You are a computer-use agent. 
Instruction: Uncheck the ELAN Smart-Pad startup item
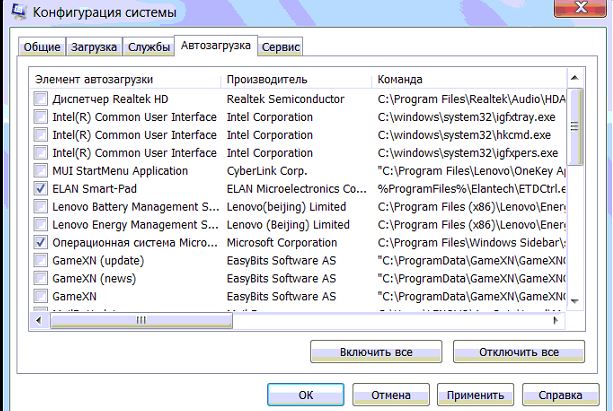41,189
